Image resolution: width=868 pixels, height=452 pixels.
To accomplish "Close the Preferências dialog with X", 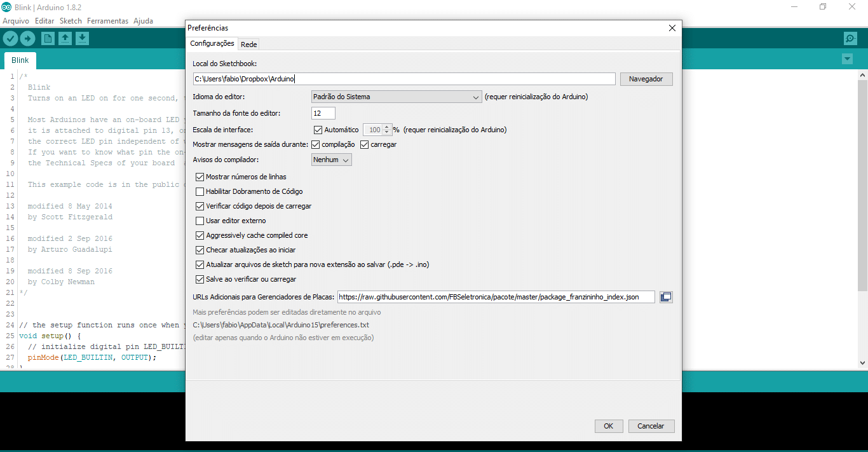I will point(672,28).
